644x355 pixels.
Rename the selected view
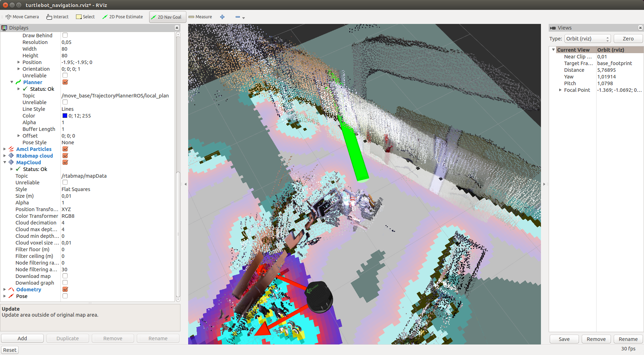pos(628,339)
